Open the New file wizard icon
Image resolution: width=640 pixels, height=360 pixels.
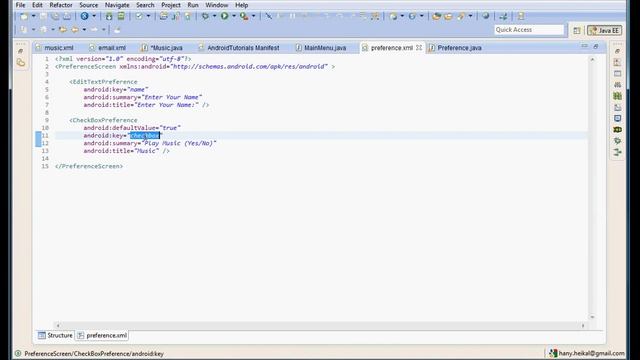(x=24, y=16)
